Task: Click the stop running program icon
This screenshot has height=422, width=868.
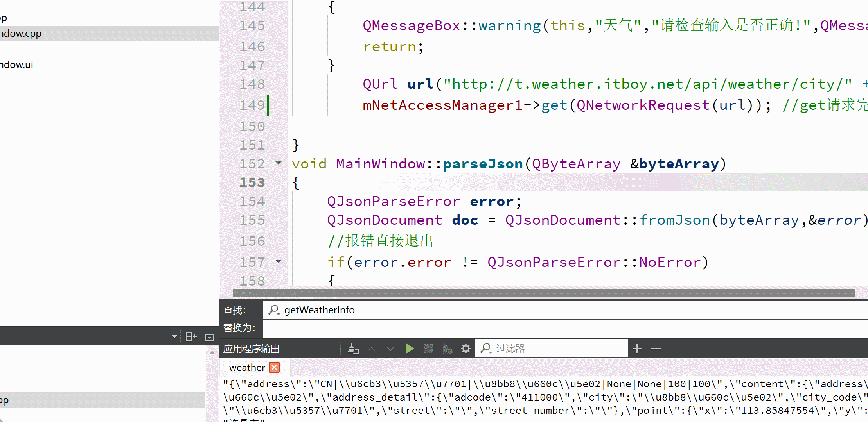Action: pos(428,349)
